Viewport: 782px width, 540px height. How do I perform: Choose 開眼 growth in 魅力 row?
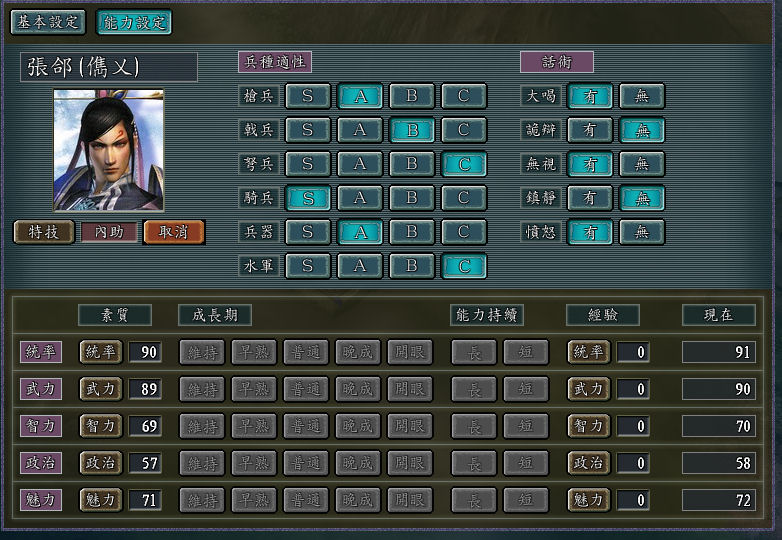[x=410, y=500]
